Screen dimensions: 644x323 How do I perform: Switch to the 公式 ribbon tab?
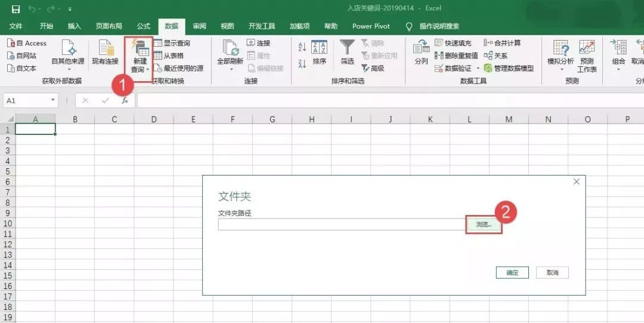[143, 26]
